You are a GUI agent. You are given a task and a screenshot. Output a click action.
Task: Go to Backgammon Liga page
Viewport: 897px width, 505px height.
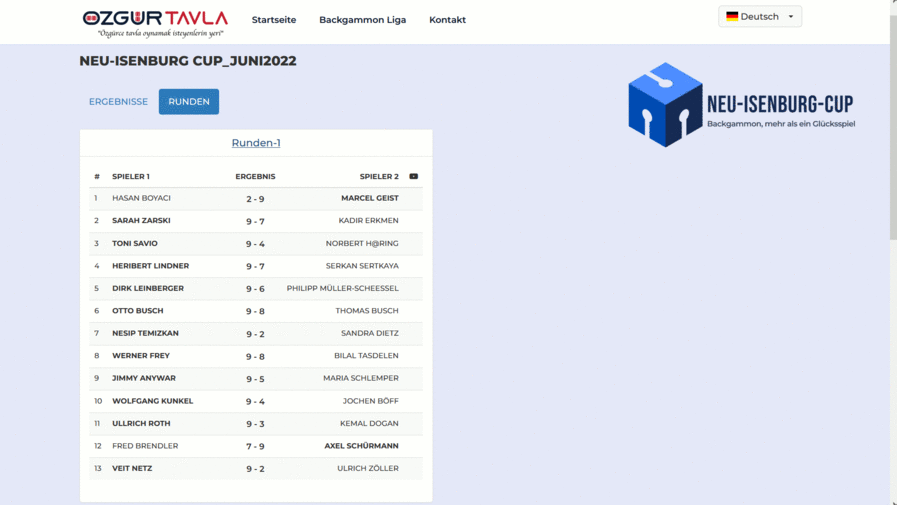point(362,20)
